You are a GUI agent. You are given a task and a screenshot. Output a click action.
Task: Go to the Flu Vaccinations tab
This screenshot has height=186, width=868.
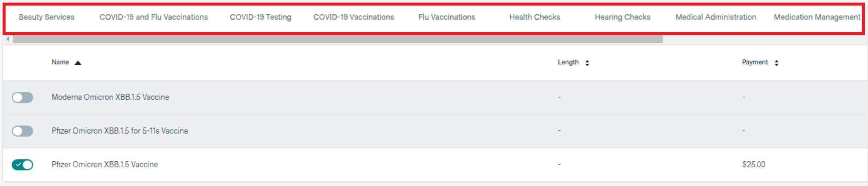pos(447,17)
